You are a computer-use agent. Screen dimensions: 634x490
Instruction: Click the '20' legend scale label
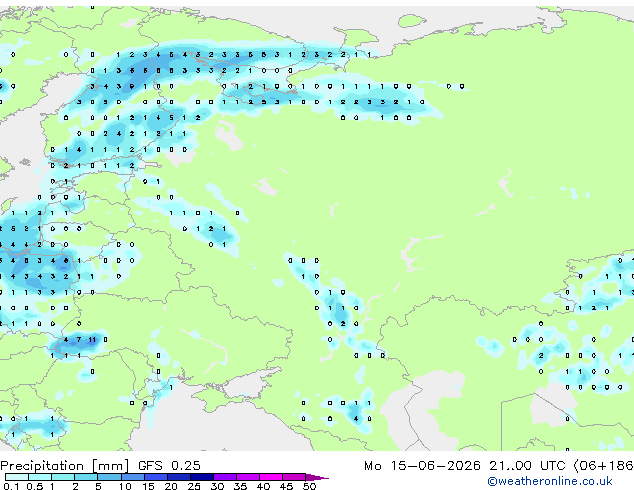coord(171,486)
